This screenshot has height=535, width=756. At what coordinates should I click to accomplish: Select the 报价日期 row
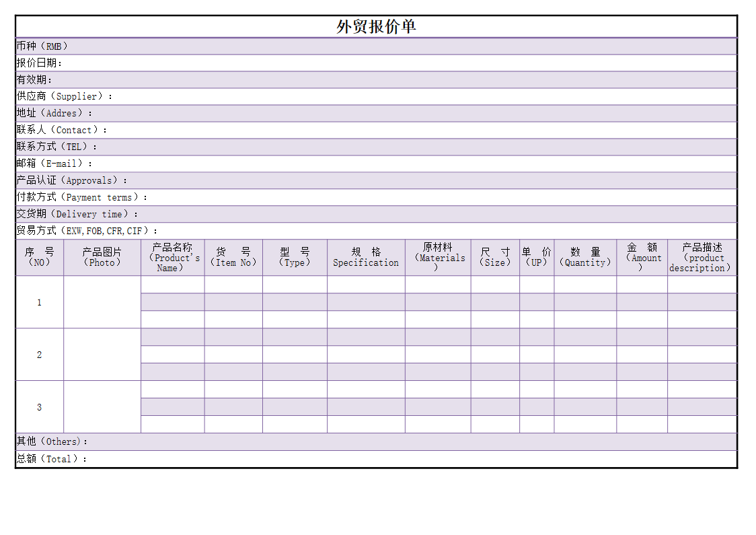376,63
